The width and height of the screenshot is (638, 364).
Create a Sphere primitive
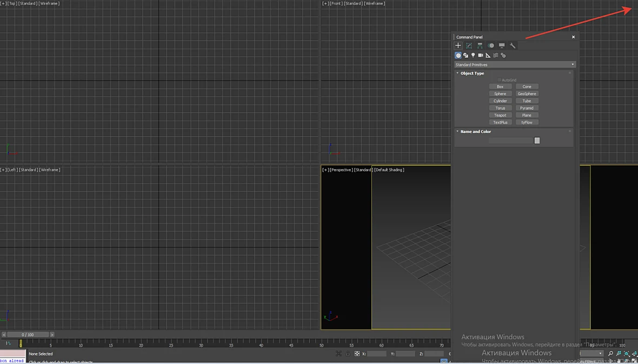point(500,94)
